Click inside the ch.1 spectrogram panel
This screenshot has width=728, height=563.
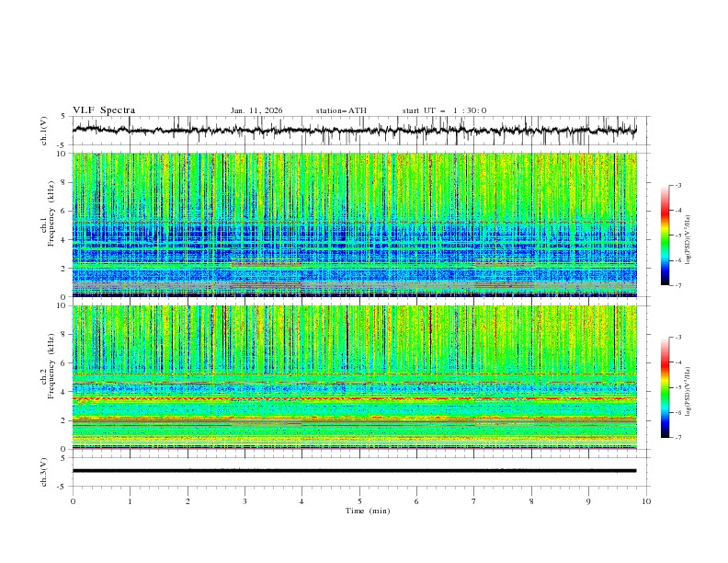(354, 224)
